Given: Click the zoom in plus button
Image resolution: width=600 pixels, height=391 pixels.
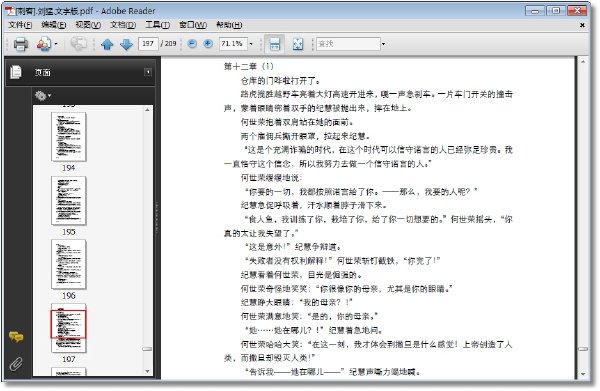Looking at the screenshot, I should tap(208, 44).
